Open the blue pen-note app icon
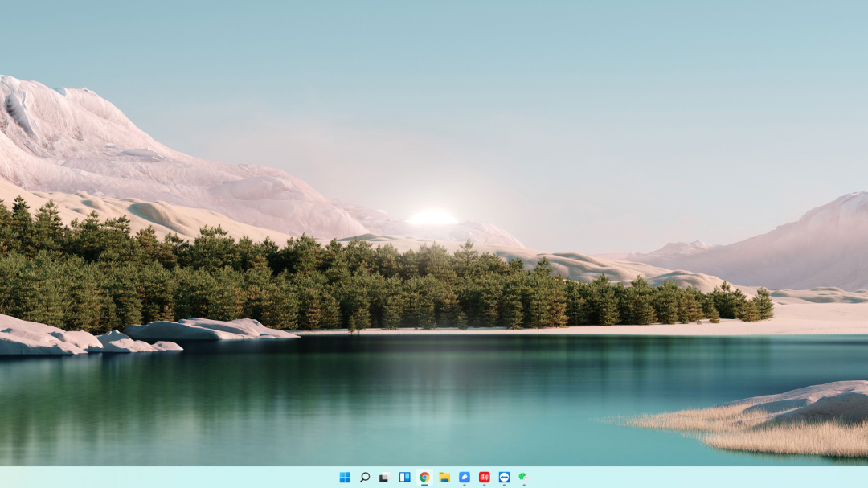Screen dimensions: 868x488 pyautogui.click(x=465, y=477)
